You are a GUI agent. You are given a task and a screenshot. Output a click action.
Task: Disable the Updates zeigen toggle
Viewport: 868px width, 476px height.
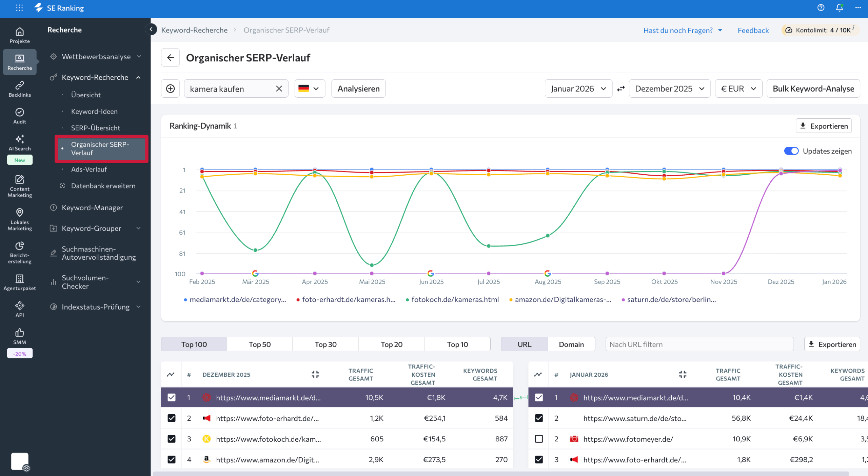coord(791,151)
